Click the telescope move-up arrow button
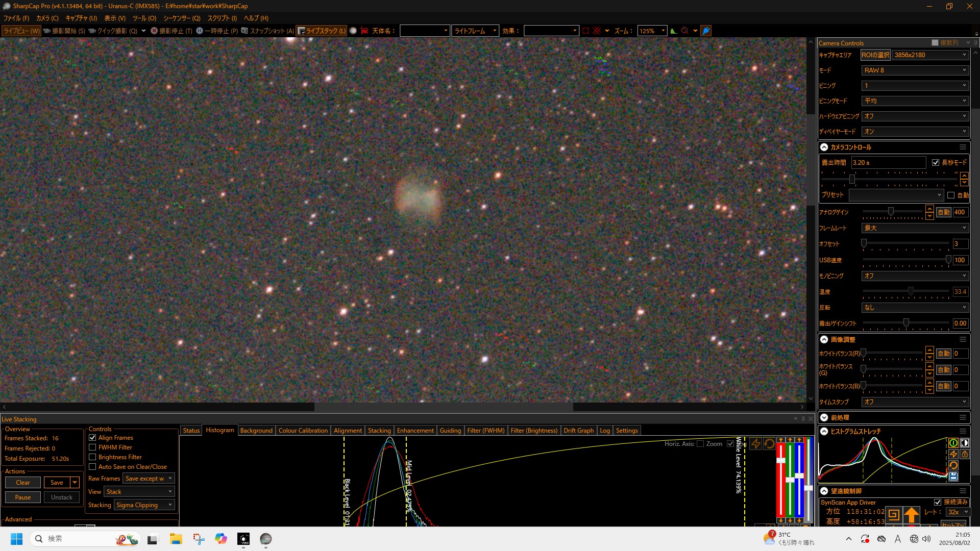 coord(911,514)
